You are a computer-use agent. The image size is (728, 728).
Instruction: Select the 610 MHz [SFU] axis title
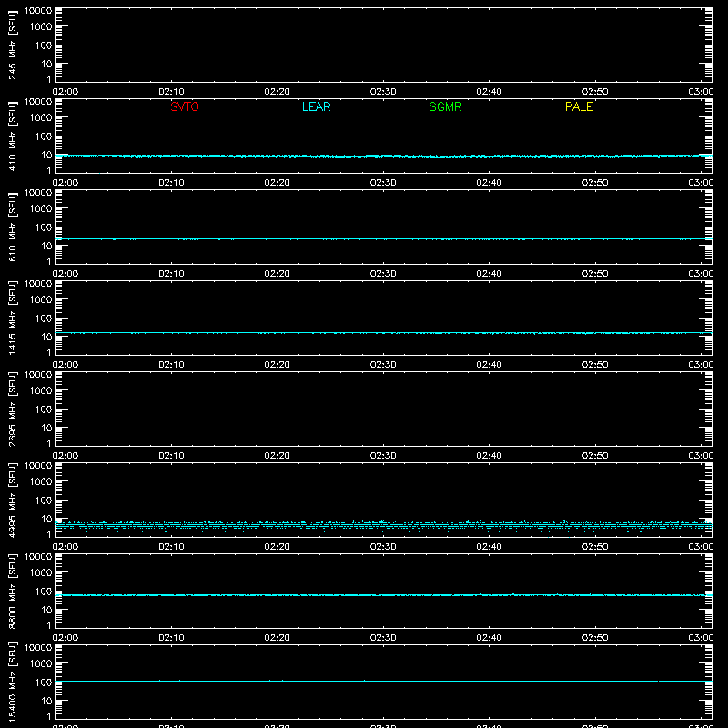pos(12,227)
